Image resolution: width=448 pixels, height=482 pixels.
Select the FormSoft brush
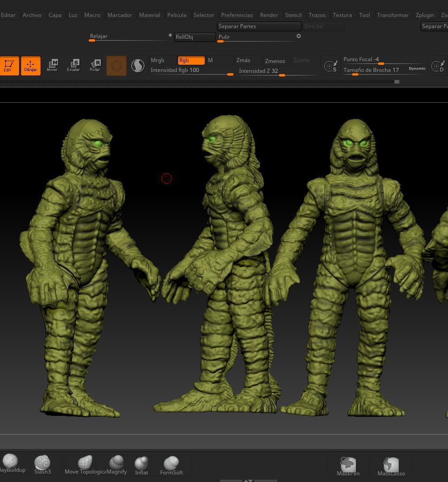point(171,462)
